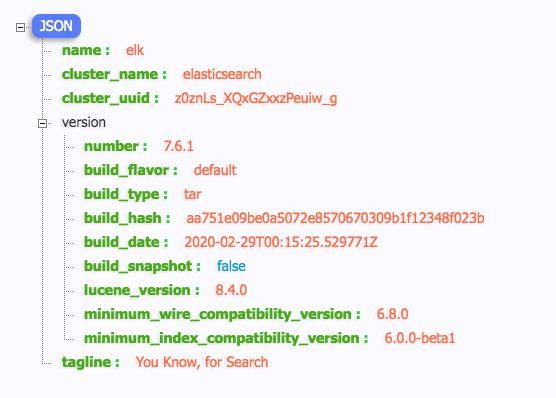Select the z0znLs_XQxGZxxzPeuiw_g value
Screen dimensions: 556x398
[256, 98]
